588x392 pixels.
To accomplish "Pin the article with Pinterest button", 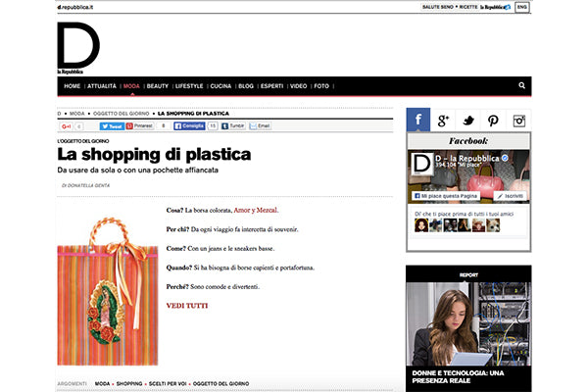I will pos(139,126).
